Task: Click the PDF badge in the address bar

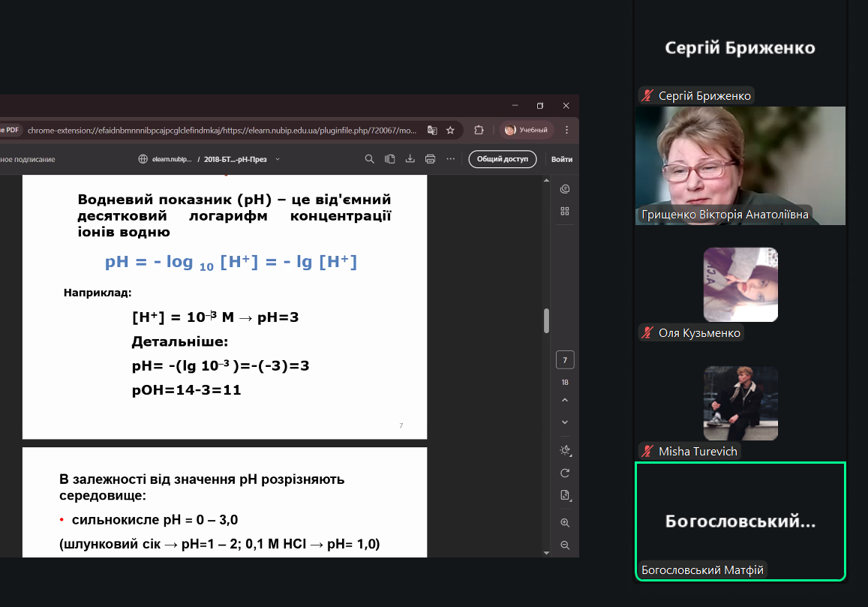Action: coord(10,130)
